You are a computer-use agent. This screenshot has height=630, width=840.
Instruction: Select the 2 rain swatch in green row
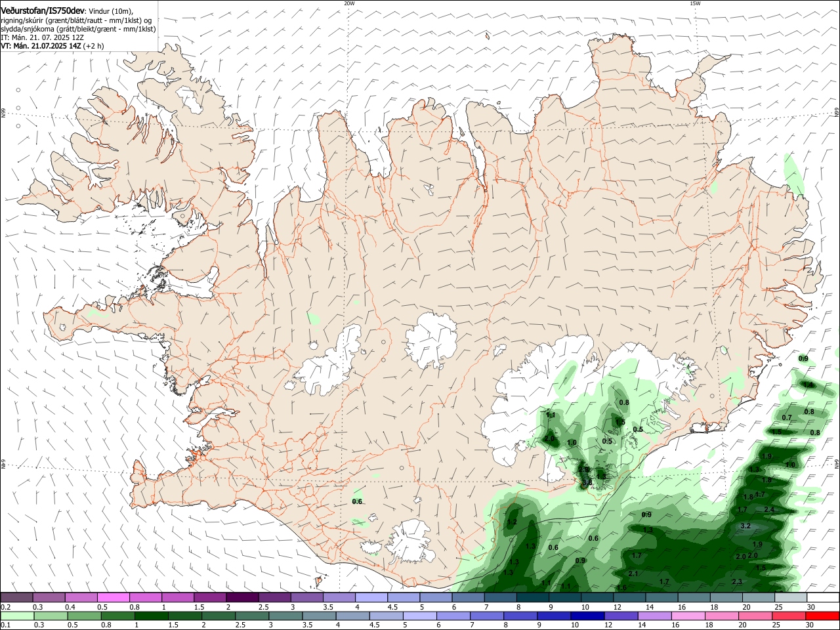pyautogui.click(x=218, y=616)
